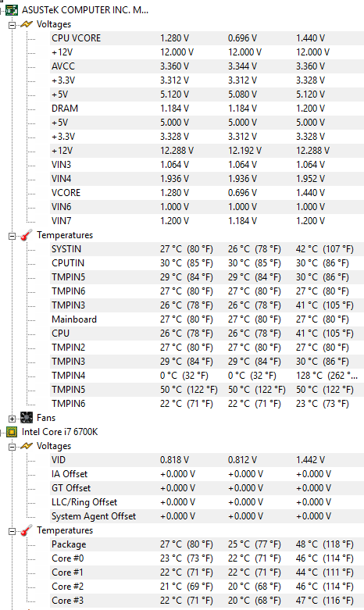The width and height of the screenshot is (364, 610).
Task: Select the VIN3 voltage row
Action: click(x=205, y=165)
